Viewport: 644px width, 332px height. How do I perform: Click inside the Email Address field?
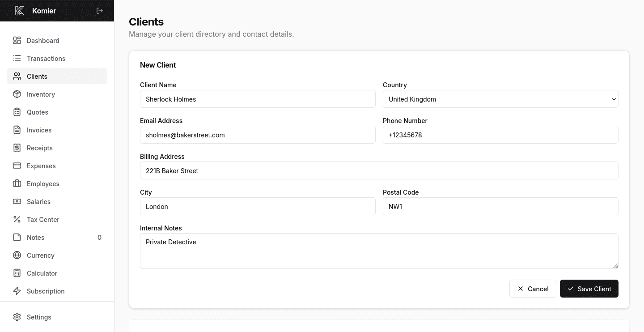point(258,135)
